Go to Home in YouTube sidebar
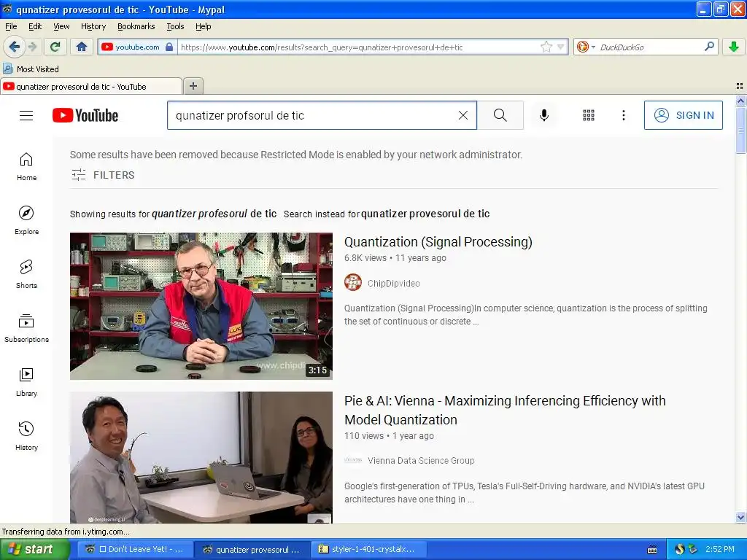747x560 pixels. (26, 167)
